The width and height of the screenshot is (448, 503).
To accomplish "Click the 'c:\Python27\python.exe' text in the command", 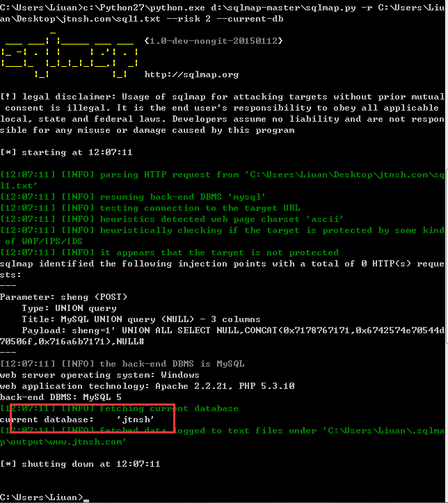I will (x=144, y=8).
